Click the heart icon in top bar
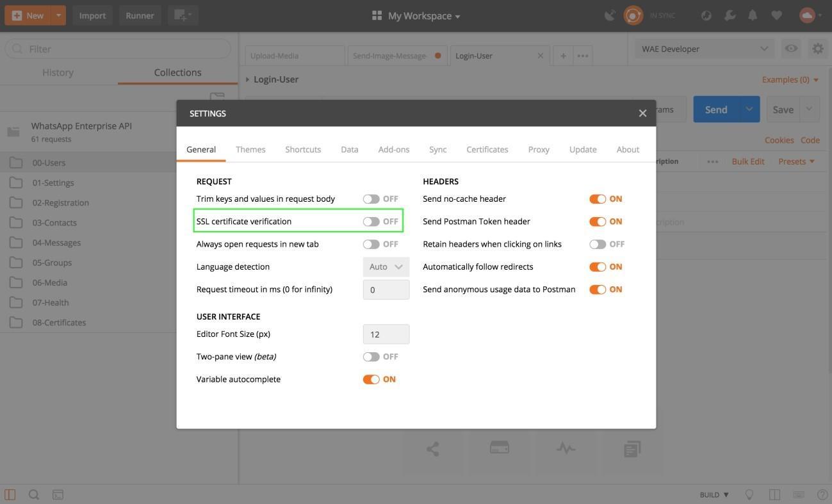 tap(776, 15)
